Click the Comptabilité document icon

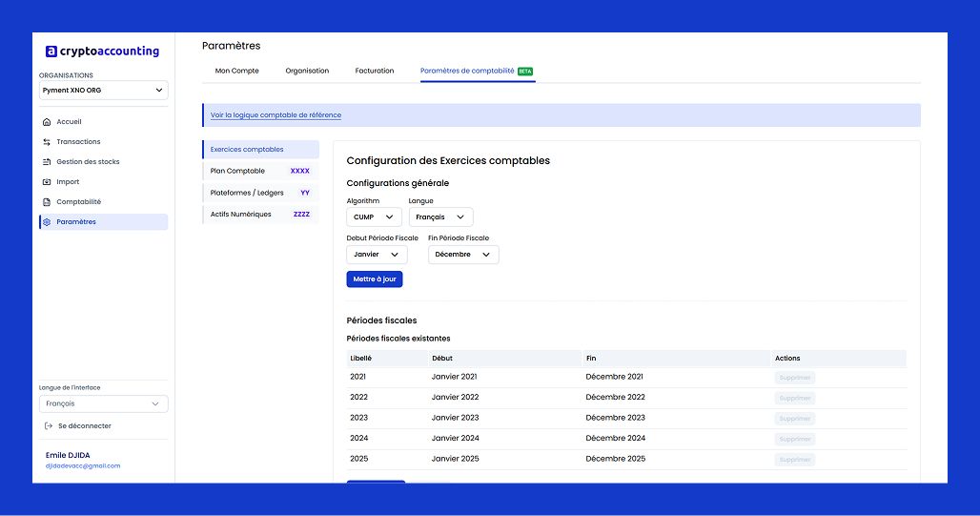[47, 202]
